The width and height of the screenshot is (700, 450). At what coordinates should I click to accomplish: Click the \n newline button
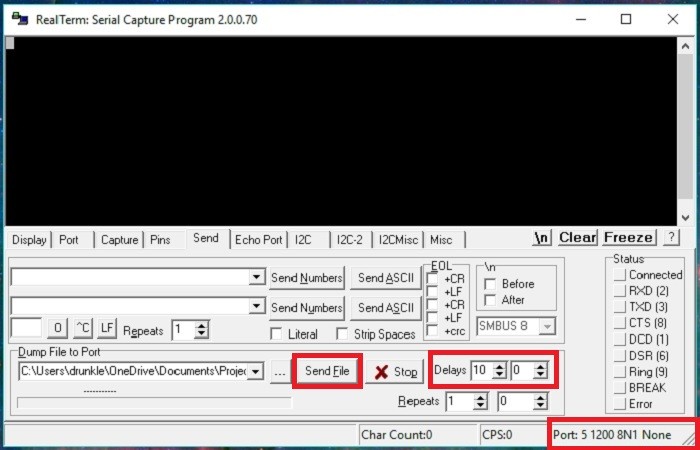coord(542,238)
